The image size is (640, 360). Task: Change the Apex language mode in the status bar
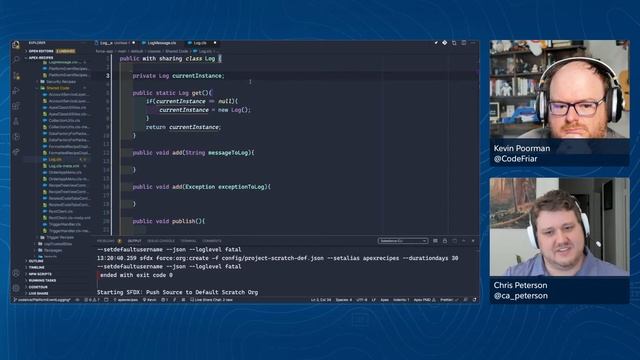(384, 300)
